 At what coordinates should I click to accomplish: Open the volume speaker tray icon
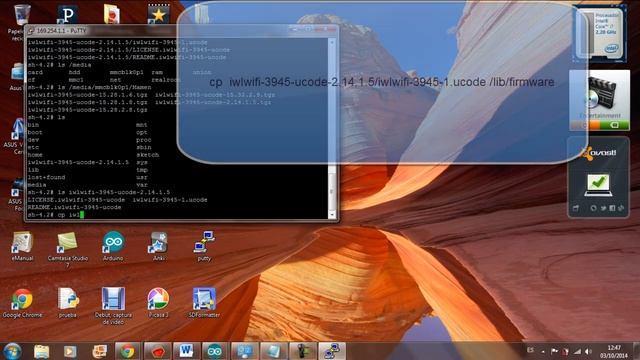tap(588, 351)
